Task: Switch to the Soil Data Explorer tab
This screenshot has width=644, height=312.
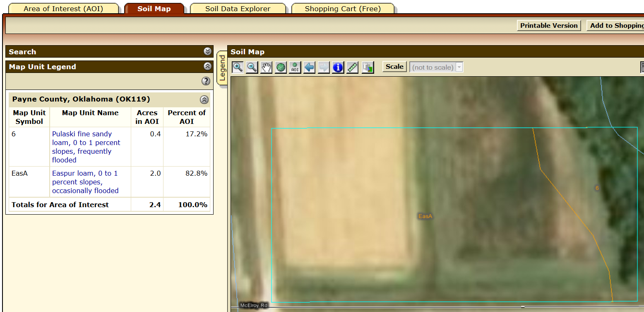Action: coord(238,8)
